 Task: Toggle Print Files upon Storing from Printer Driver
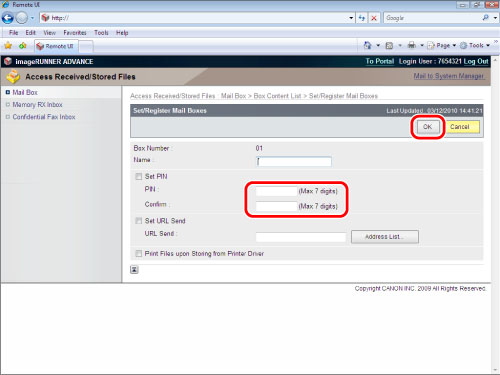point(138,254)
